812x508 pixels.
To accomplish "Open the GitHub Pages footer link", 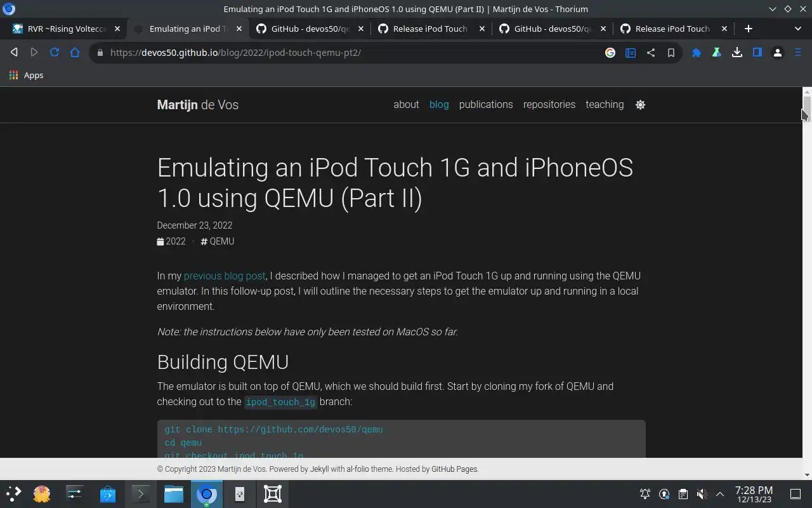I will click(x=454, y=469).
